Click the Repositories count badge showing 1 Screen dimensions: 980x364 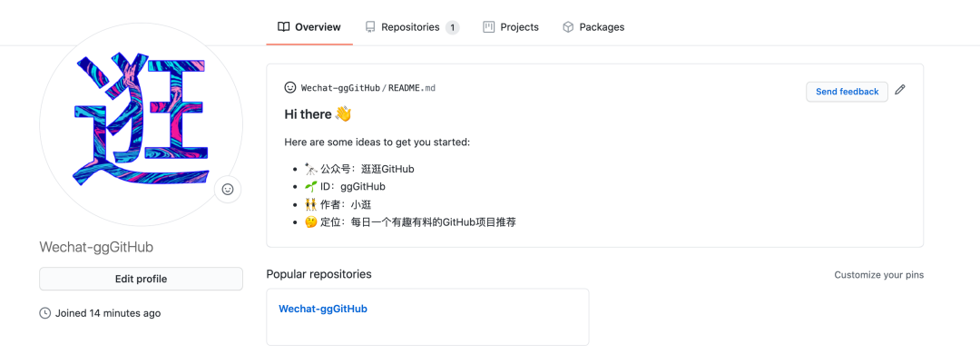[x=453, y=27]
